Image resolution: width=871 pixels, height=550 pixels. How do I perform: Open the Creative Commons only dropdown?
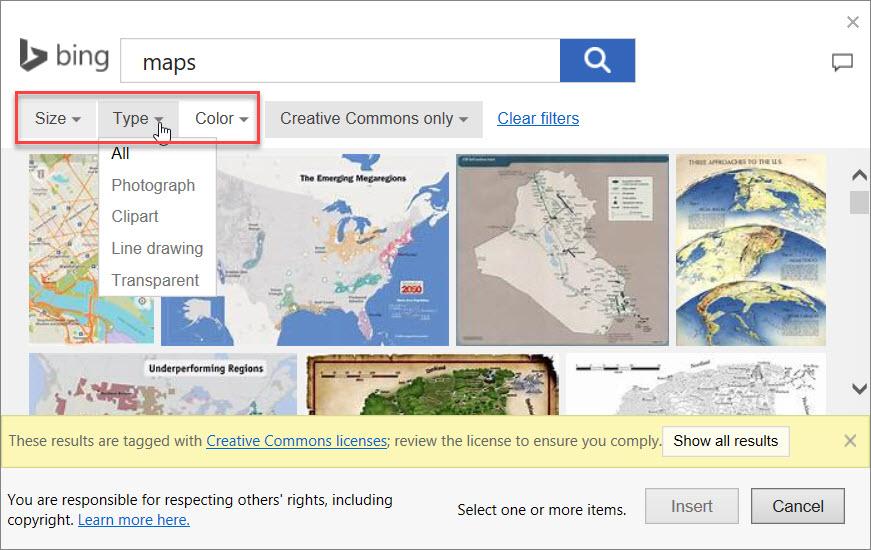pos(374,119)
